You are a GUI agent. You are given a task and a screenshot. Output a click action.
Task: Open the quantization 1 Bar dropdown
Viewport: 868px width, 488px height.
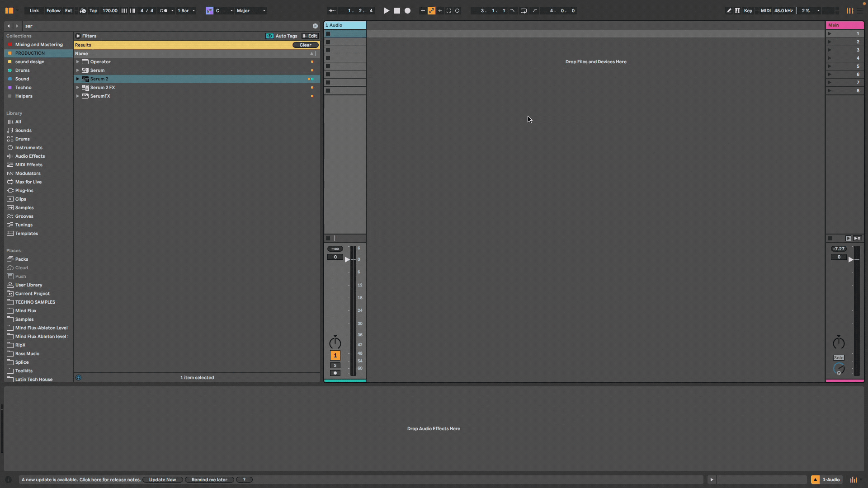tap(185, 10)
